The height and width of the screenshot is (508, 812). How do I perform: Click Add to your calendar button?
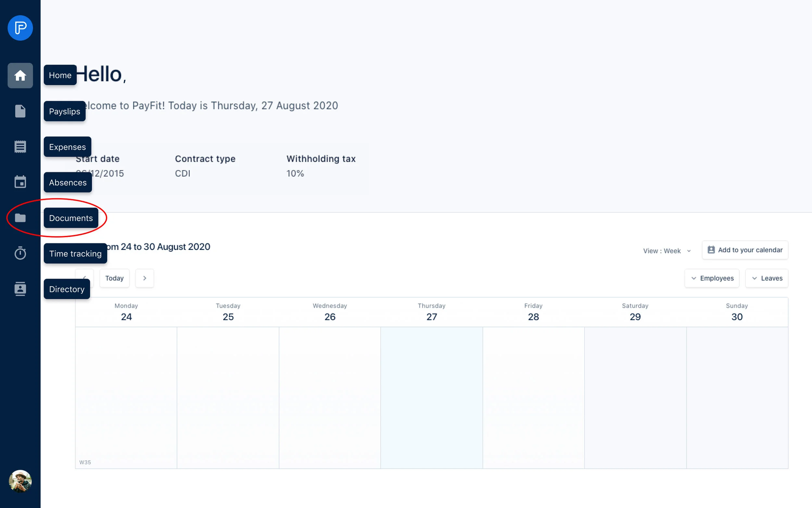(744, 250)
